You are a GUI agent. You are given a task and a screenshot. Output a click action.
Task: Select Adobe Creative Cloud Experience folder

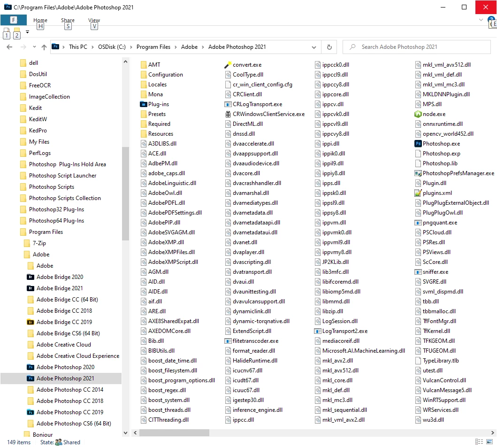78,356
